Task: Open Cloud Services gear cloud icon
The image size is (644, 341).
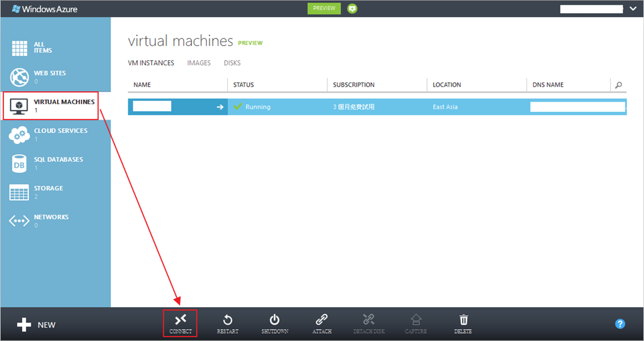Action: (x=19, y=134)
